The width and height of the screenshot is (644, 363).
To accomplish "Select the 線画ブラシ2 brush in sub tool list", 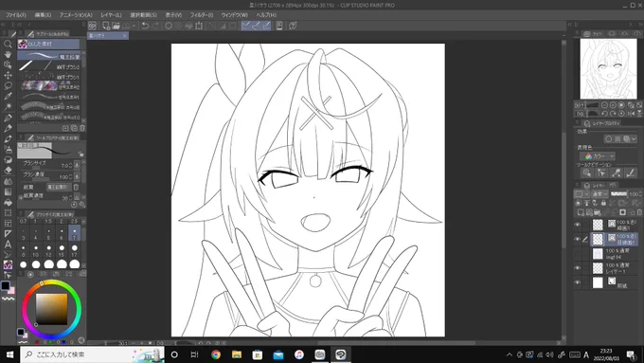I will coord(49,66).
